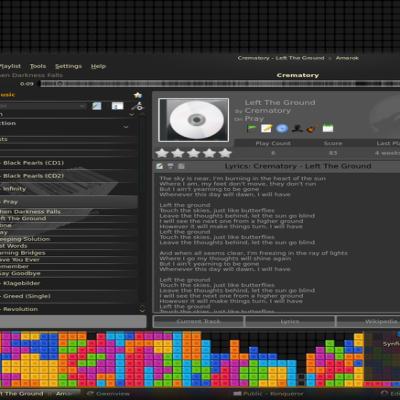400x400 pixels.
Task: Click the notepad edit track details icon
Action: [x=266, y=128]
